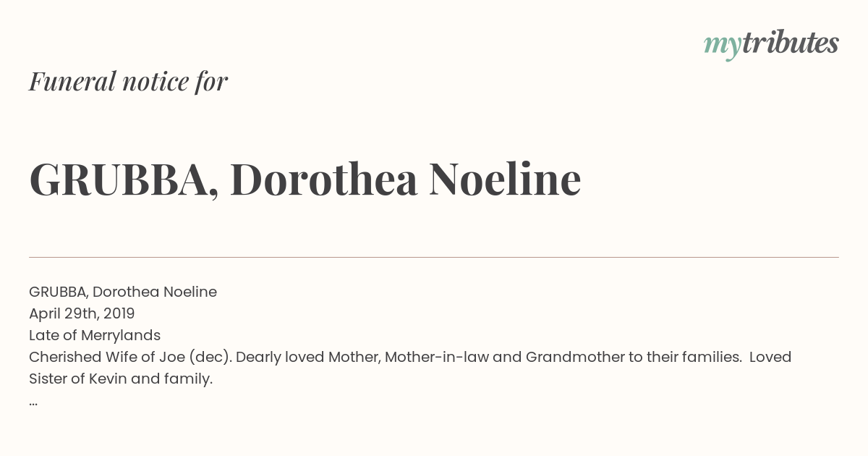Viewport: 868px width, 456px height.
Task: Click the word "Merrylands"
Action: (120, 335)
